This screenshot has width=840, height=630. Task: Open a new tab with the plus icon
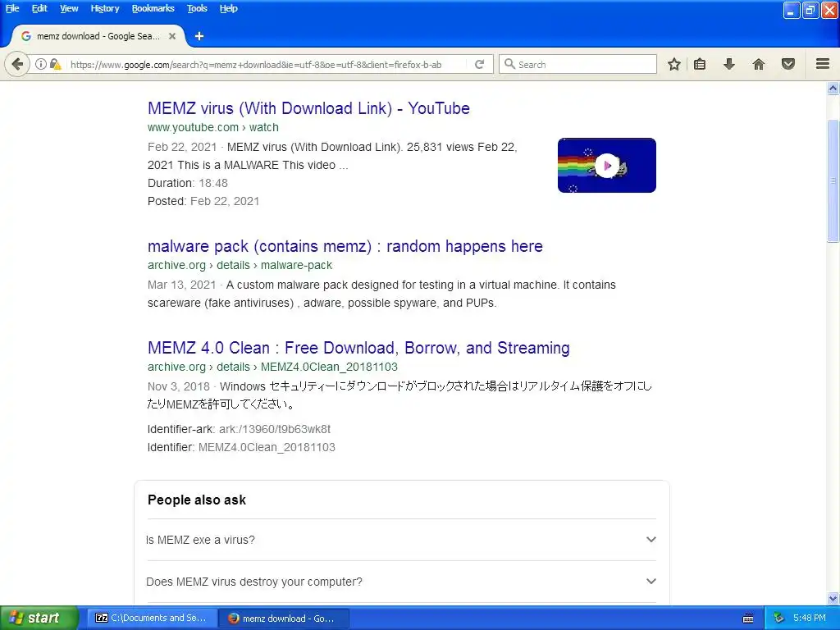(x=199, y=36)
